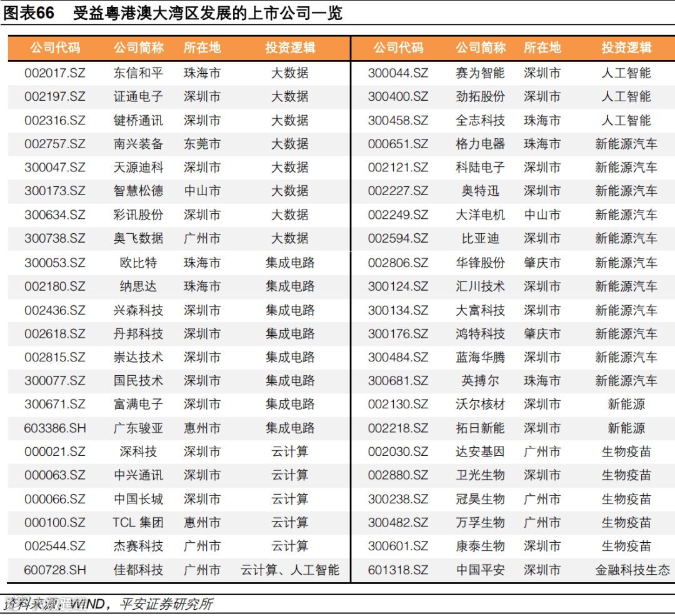Click the company 比亚迪
675x616 pixels.
(480, 238)
